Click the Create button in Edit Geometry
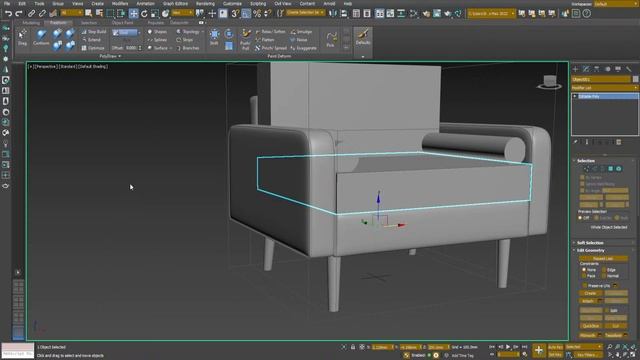This screenshot has height=360, width=640. pyautogui.click(x=591, y=293)
